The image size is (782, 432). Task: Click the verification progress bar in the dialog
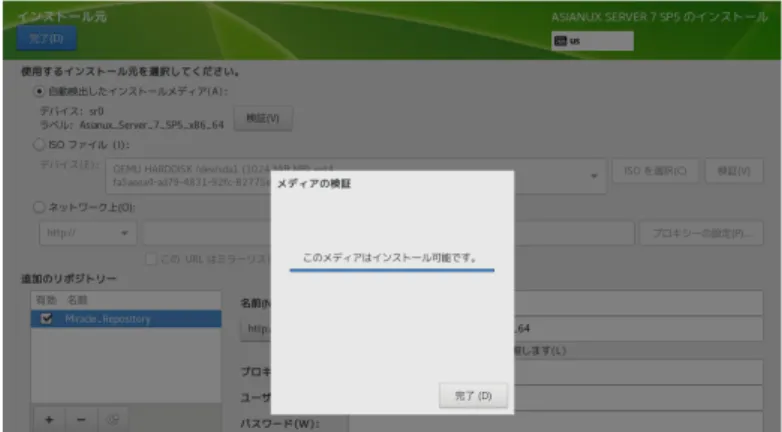[392, 270]
